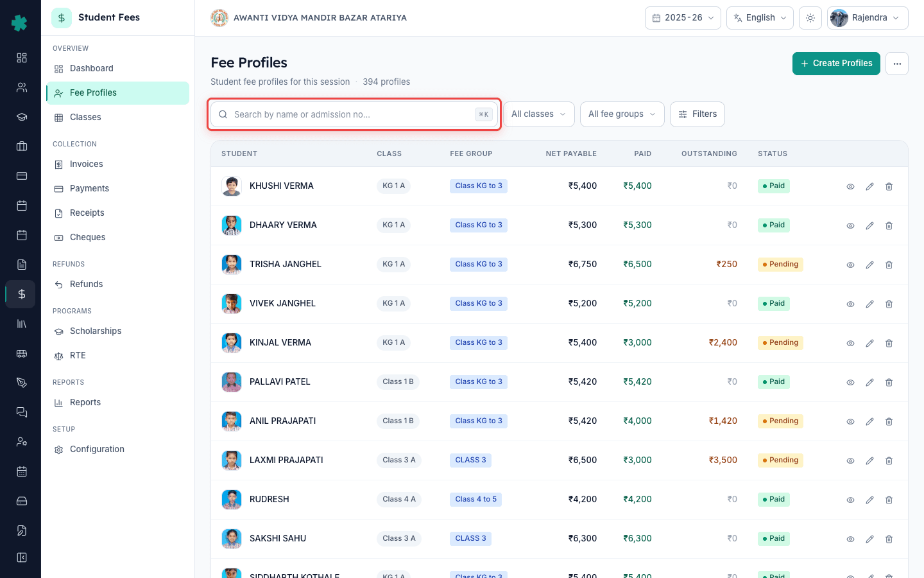
Task: Open Classes in the sidebar
Action: click(118, 118)
